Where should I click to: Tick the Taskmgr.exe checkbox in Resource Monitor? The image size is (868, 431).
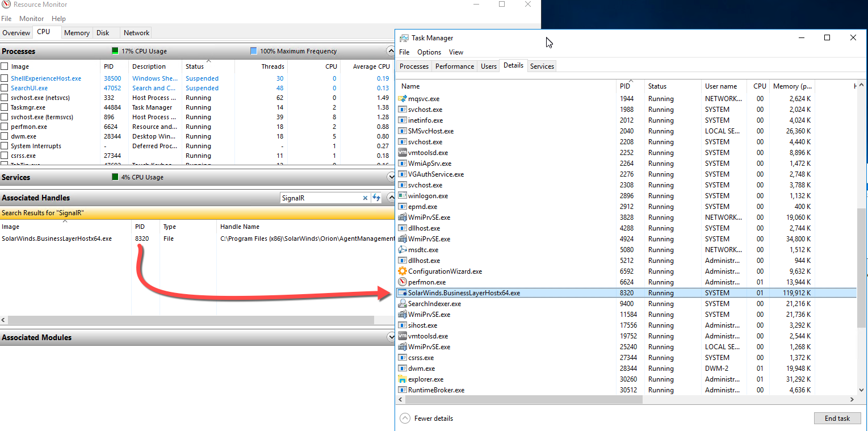point(5,107)
